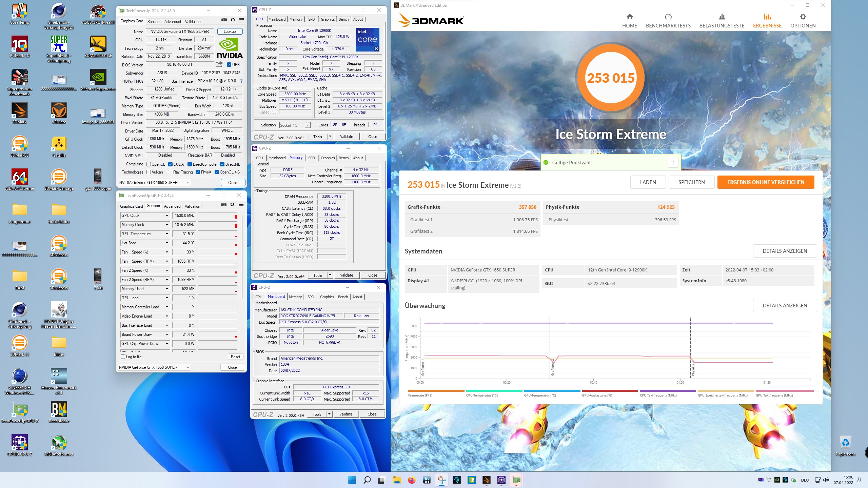Screen dimensions: 868x488
Task: Open Socket #1 selection dropdown in CPU-Z
Action: 295,125
